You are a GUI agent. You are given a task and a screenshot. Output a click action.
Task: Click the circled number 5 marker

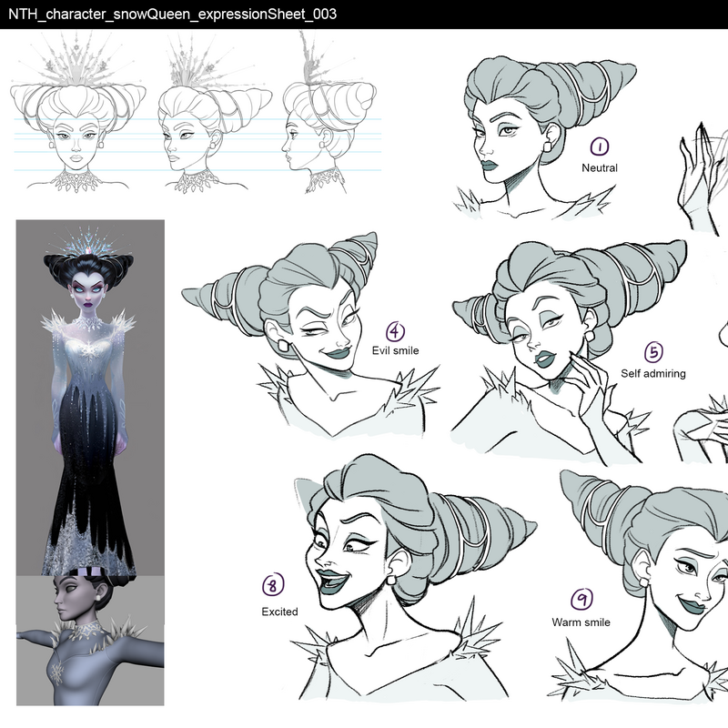(653, 353)
